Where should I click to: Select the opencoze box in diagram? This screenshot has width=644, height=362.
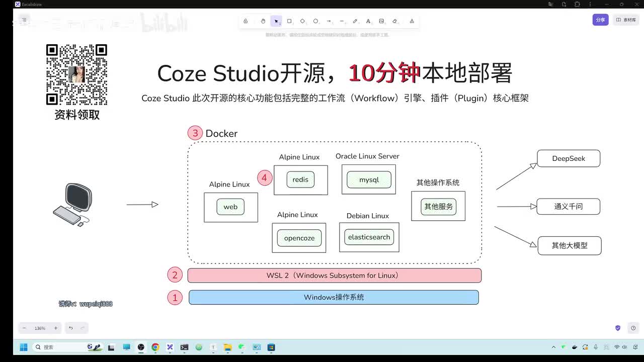point(299,238)
